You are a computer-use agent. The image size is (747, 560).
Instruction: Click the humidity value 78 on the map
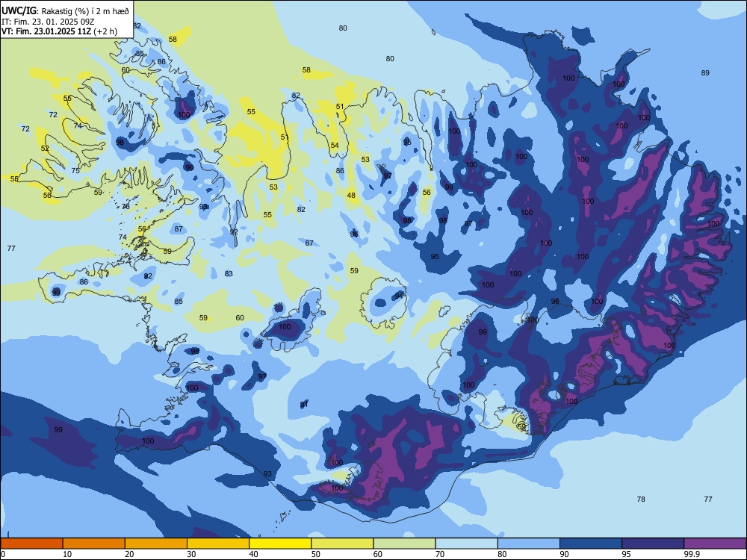641,499
